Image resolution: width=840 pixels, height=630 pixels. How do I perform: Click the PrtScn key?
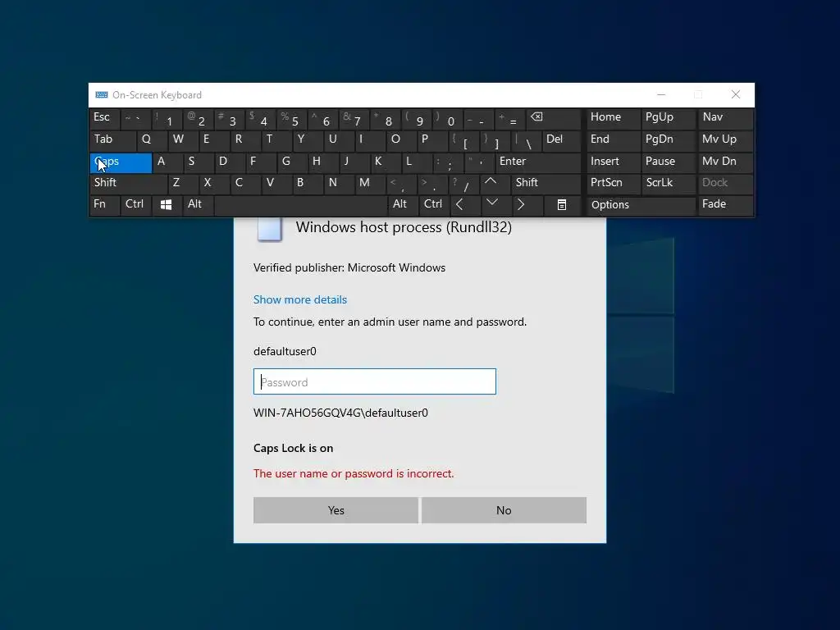(614, 184)
